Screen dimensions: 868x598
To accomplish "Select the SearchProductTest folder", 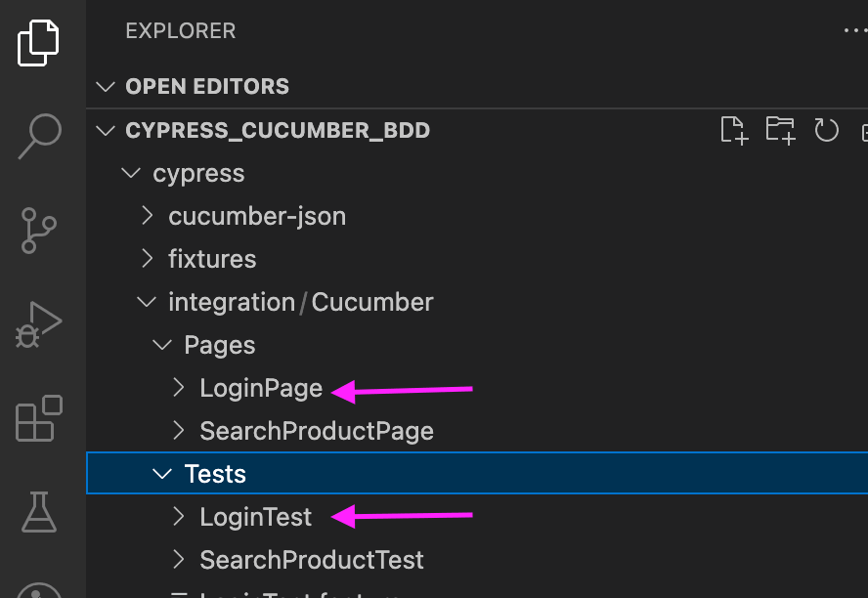I will (x=311, y=559).
